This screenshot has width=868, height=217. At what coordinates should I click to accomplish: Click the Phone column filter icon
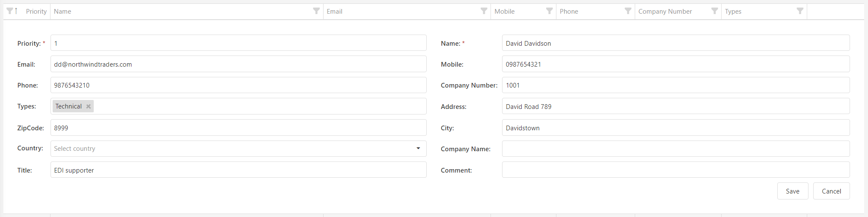pos(628,11)
